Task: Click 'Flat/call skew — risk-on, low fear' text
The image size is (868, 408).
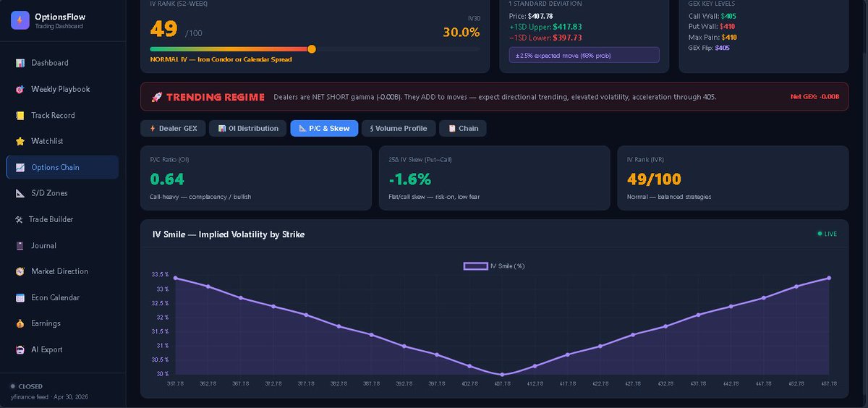Action: tap(434, 197)
